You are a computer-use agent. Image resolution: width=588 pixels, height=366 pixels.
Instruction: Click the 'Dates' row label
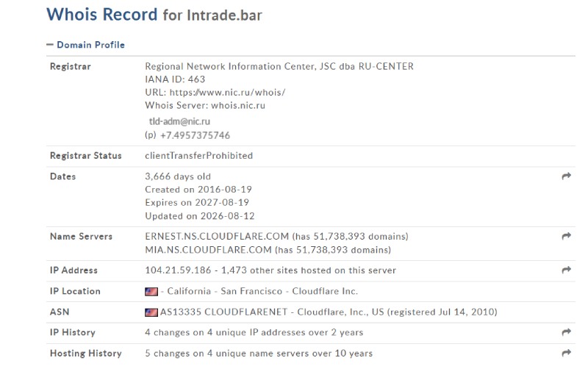(63, 176)
